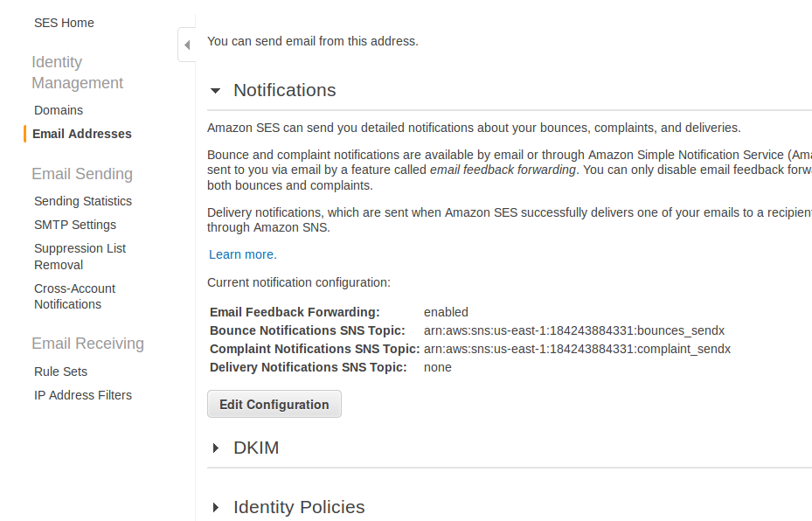Open Sending Statistics page
This screenshot has width=812, height=521.
coord(83,201)
